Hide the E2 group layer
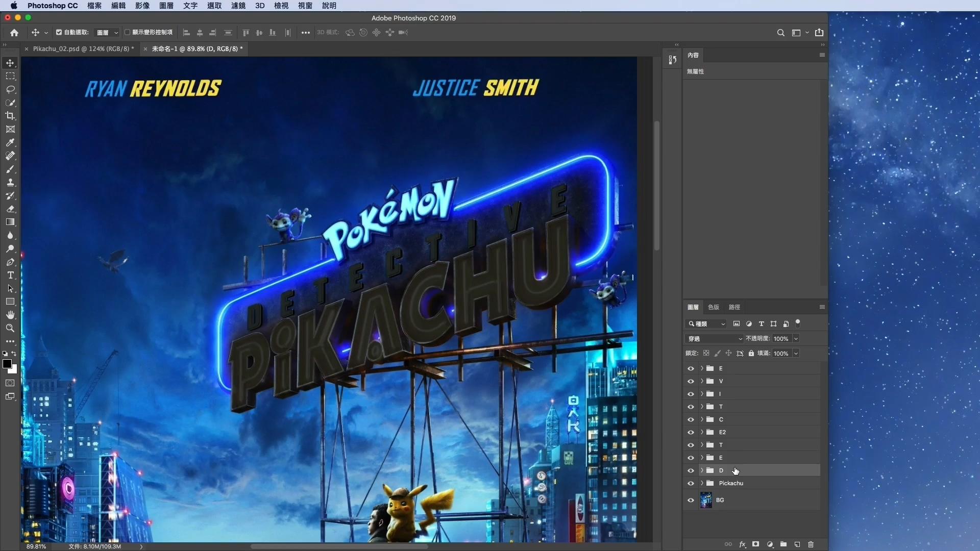This screenshot has height=551, width=980. point(691,432)
